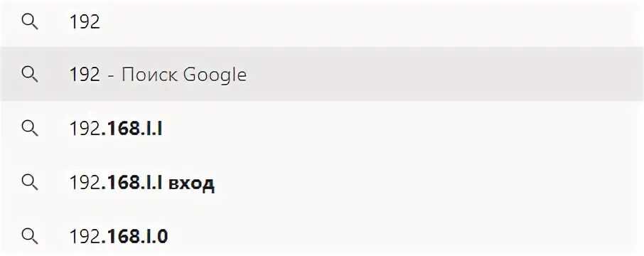Pick the '192.168.l.l вход' suggestion
This screenshot has height=256, width=644.
click(x=322, y=183)
